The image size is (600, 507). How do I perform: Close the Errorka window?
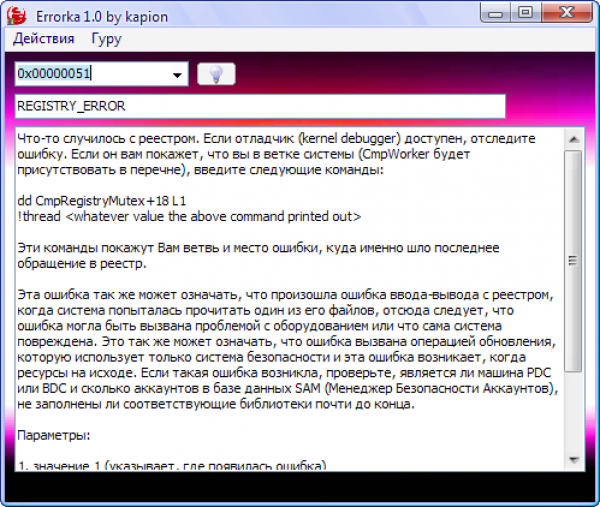point(566,13)
